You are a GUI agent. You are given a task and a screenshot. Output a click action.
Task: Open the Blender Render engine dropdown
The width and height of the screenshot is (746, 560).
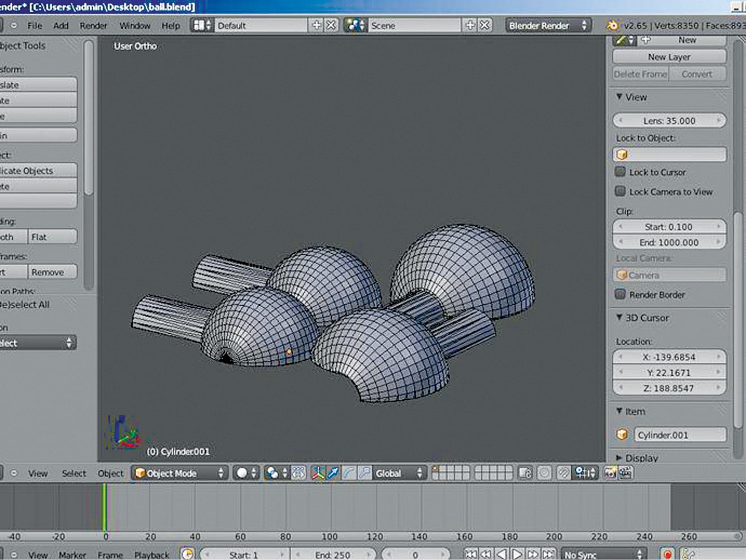[x=548, y=26]
